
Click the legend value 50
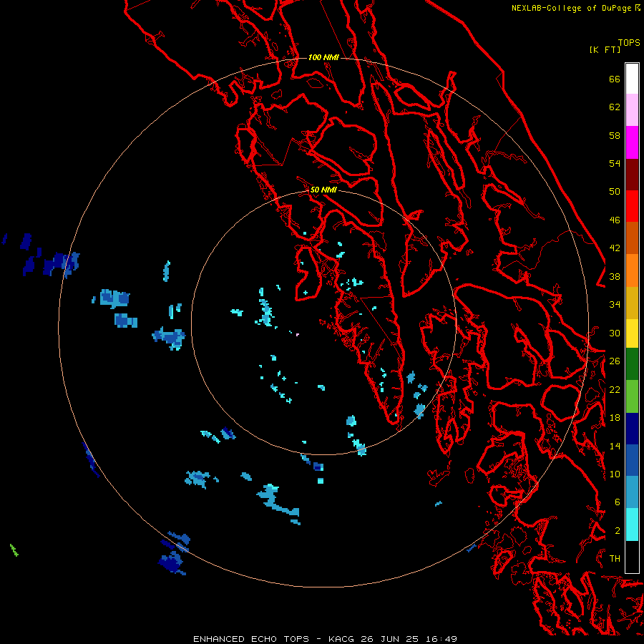[615, 192]
